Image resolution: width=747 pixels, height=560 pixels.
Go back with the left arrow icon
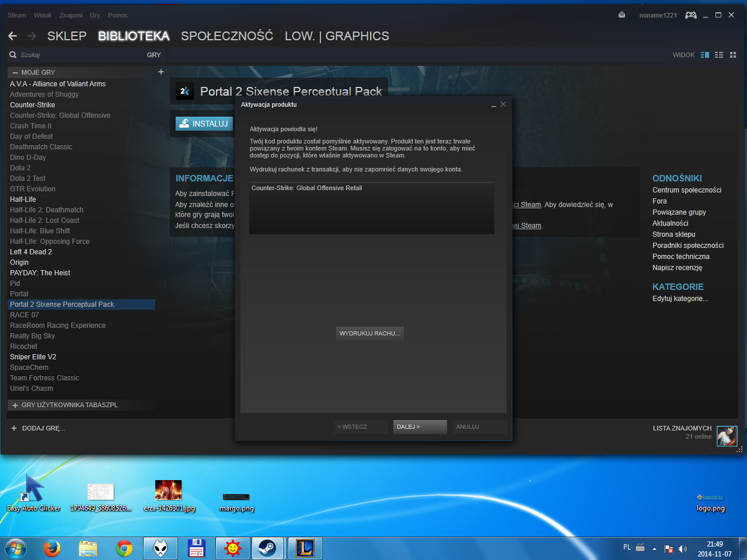point(13,36)
